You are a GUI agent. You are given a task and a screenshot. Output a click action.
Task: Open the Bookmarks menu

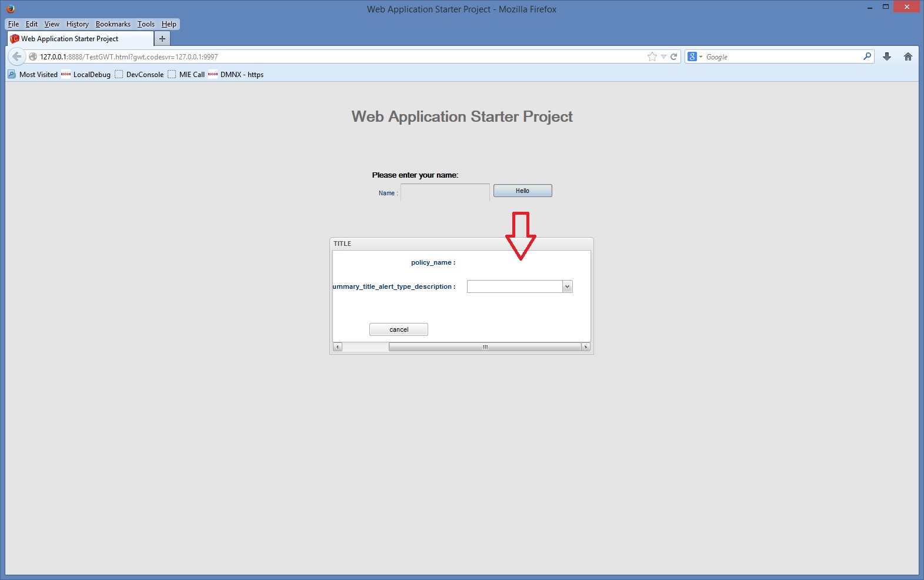pos(113,24)
